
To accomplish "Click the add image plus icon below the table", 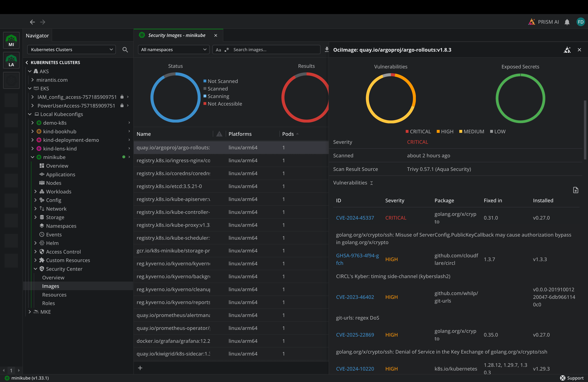I will pyautogui.click(x=140, y=368).
